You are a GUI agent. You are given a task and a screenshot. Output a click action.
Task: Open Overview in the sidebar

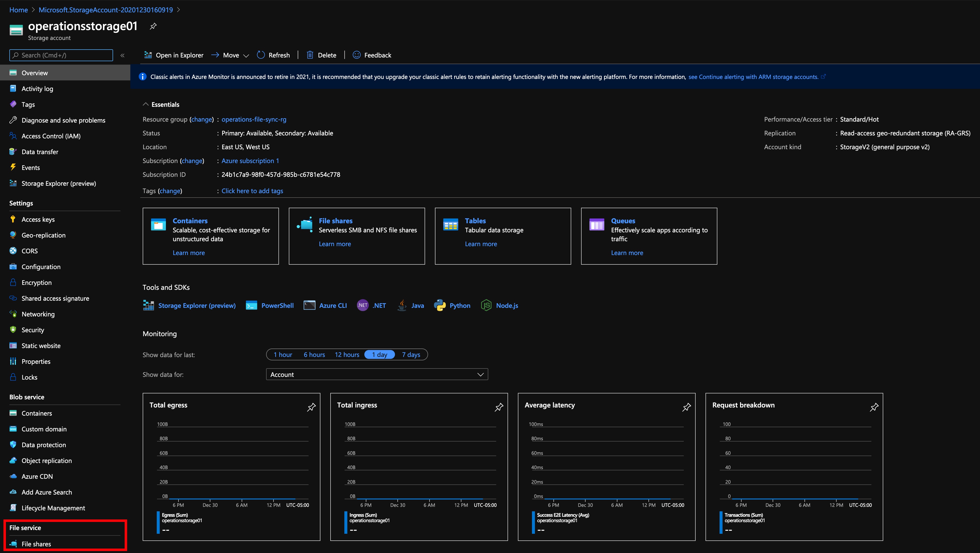point(65,73)
